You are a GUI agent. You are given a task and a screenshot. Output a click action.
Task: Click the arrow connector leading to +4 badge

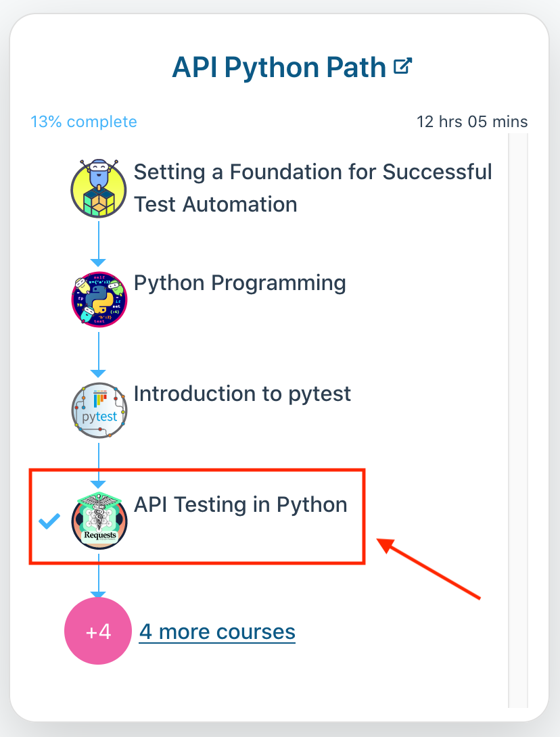pos(98,576)
